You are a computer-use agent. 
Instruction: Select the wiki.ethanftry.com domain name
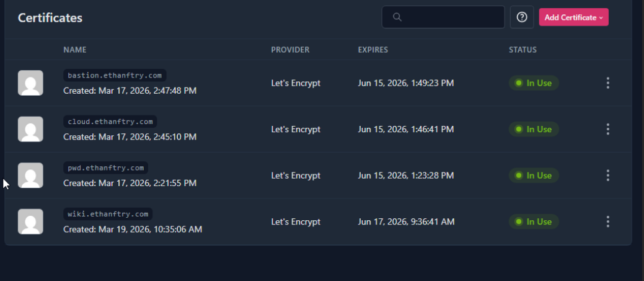pos(108,214)
